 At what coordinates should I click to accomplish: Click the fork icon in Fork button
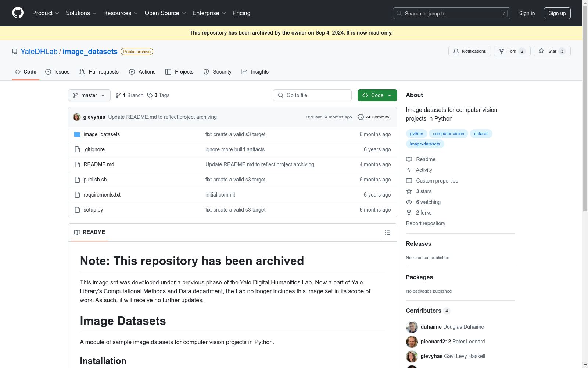[502, 51]
